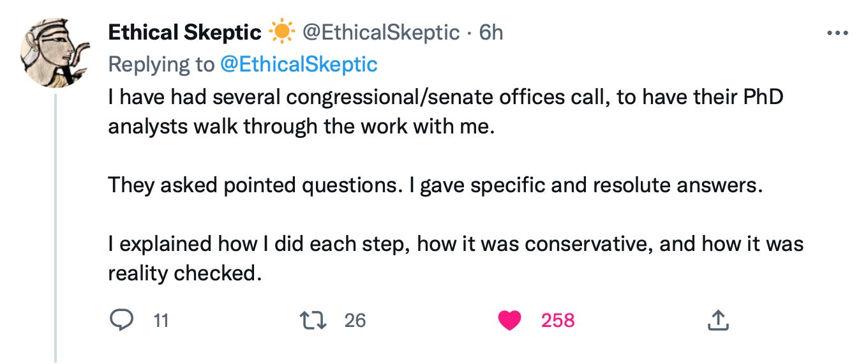The width and height of the screenshot is (868, 364).
Task: Click the sun emoji beside the name
Action: tap(280, 32)
